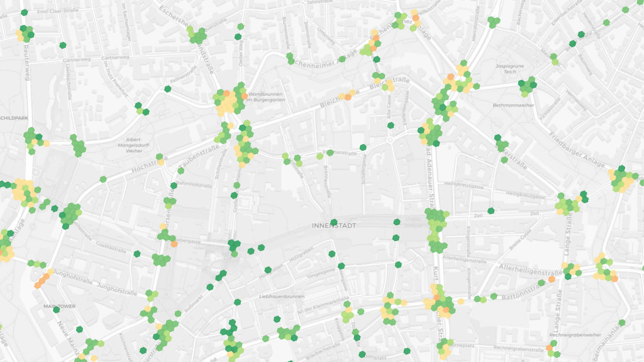Screen dimensions: 644x362
Task: Click the Goethestraße street label
Action: coord(110,247)
